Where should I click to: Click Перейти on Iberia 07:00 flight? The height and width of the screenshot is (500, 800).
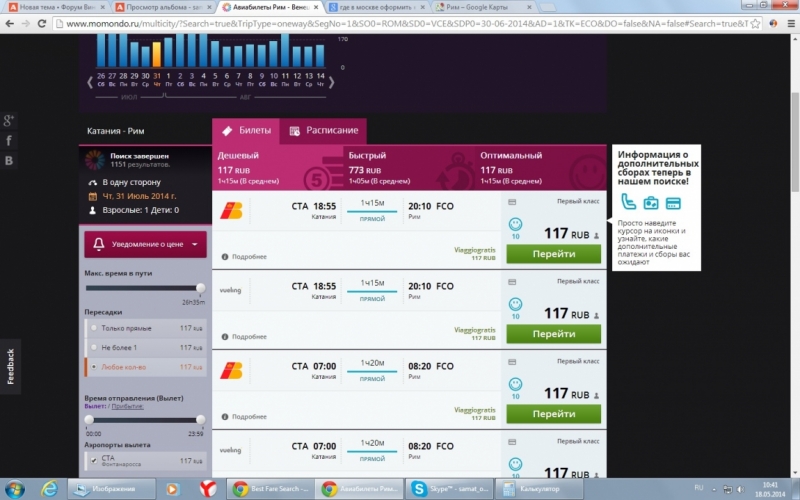coord(554,414)
